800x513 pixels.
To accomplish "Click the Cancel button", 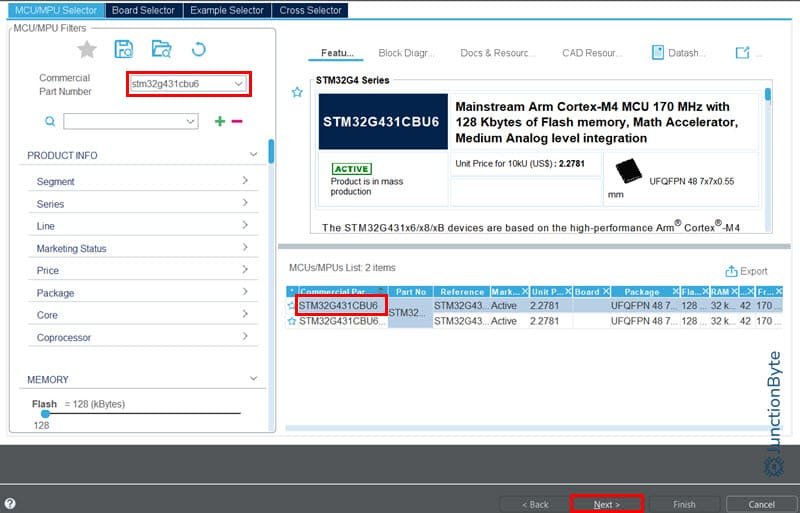I will click(762, 504).
